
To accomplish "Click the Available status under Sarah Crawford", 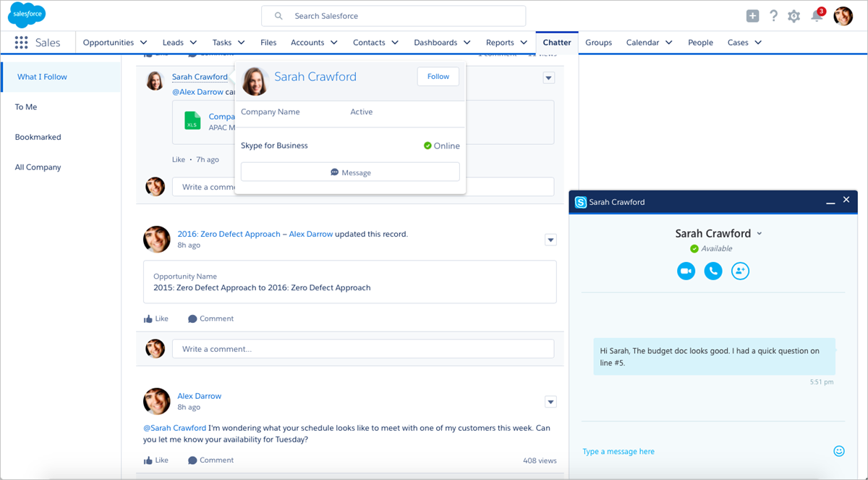I will pos(711,248).
